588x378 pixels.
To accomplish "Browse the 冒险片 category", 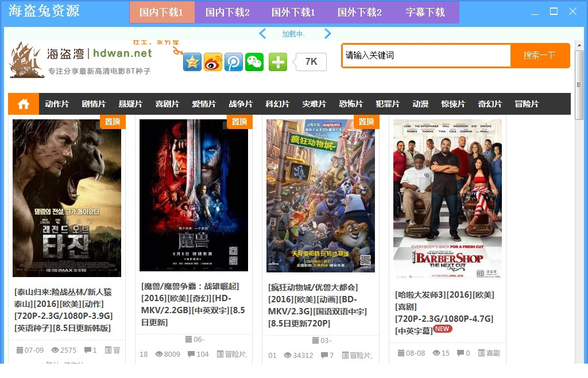I will 527,104.
